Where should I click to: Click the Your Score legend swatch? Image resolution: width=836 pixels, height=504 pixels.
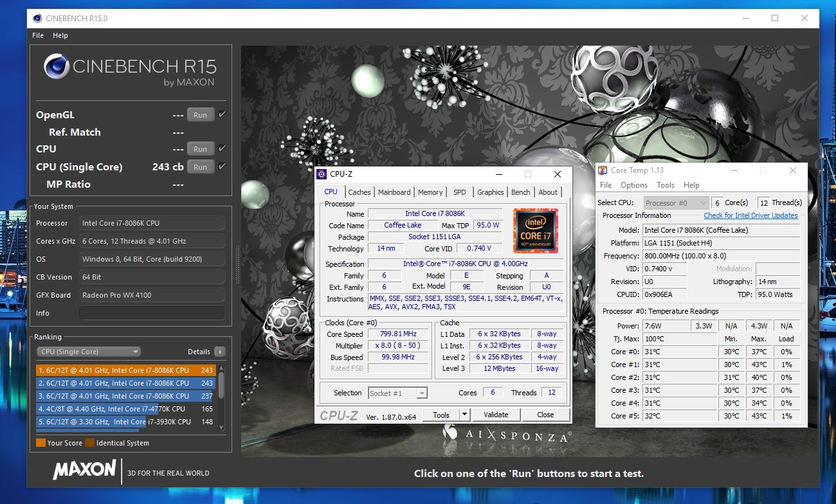[x=41, y=443]
